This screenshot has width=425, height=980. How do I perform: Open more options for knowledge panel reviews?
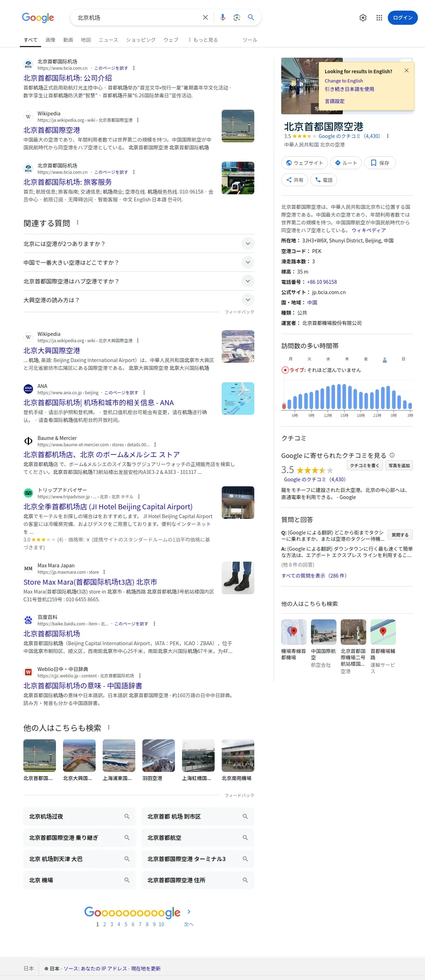388,136
